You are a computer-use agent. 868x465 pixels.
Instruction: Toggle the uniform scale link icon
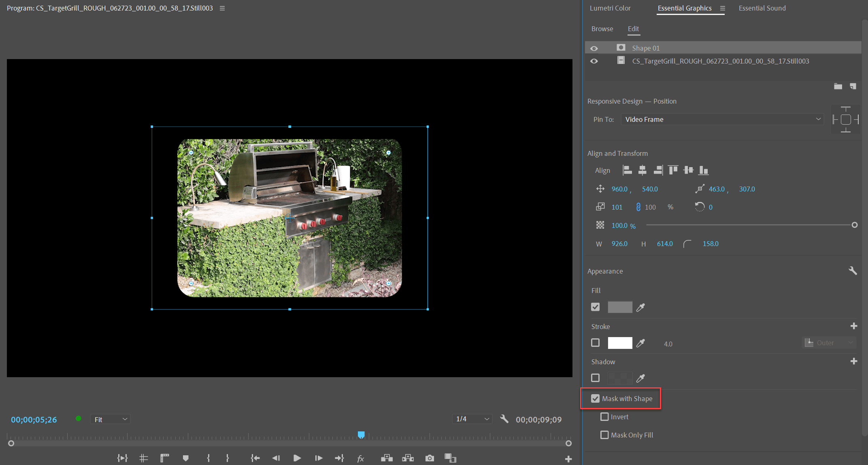[x=639, y=207]
